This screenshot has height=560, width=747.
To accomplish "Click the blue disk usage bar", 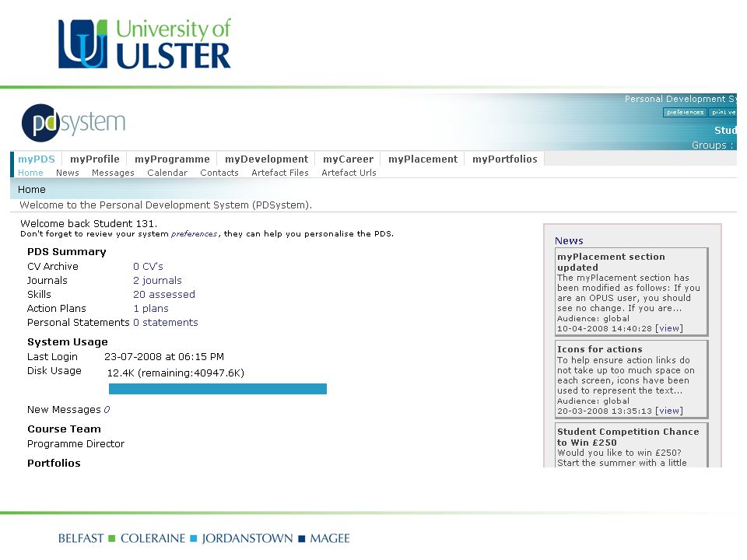I will [x=218, y=389].
